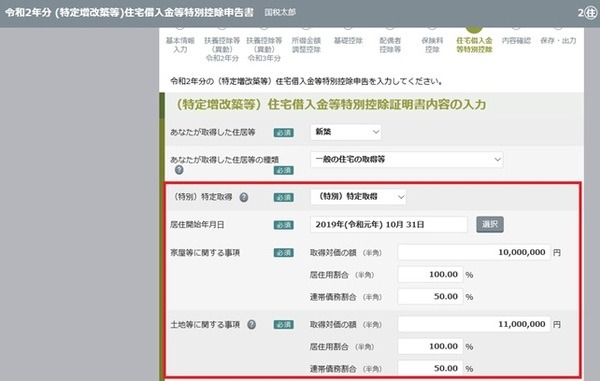Image resolution: width=600 pixels, height=381 pixels.
Task: Click the 選択 button for date
Action: 490,225
